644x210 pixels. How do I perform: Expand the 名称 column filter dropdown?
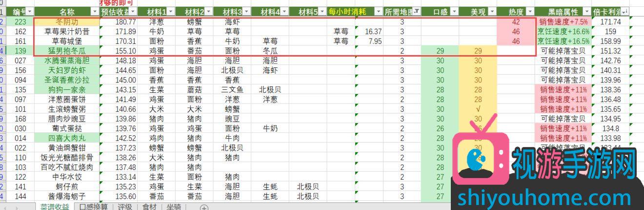click(x=94, y=11)
